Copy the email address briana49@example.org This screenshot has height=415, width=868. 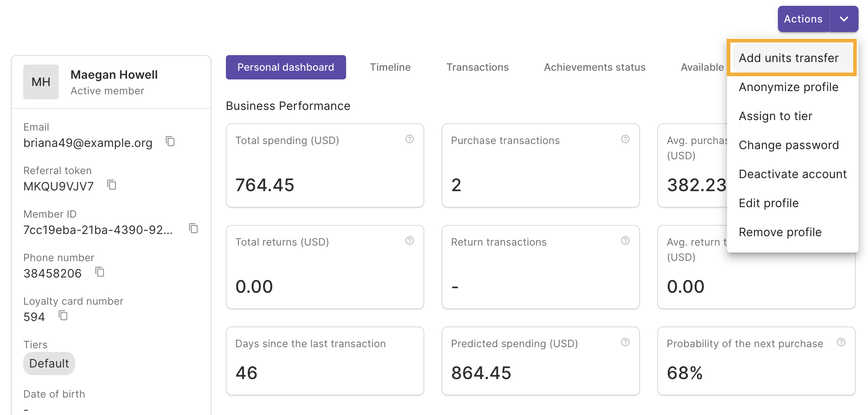(x=170, y=141)
